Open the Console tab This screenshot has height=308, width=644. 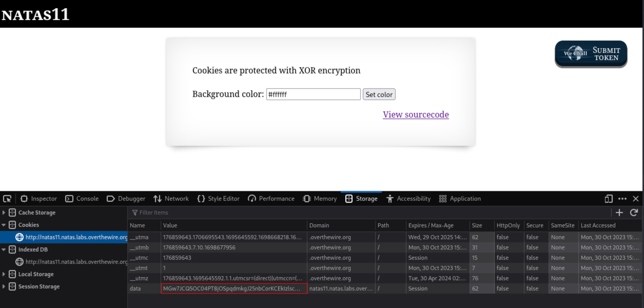(82, 199)
